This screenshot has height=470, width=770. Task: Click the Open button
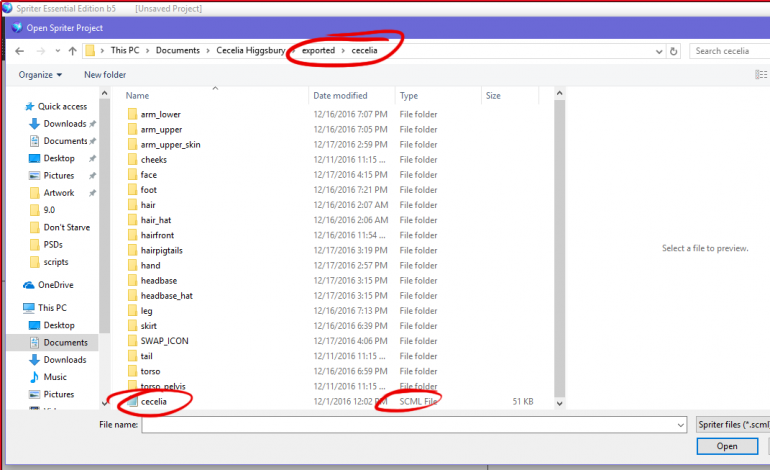tap(727, 446)
